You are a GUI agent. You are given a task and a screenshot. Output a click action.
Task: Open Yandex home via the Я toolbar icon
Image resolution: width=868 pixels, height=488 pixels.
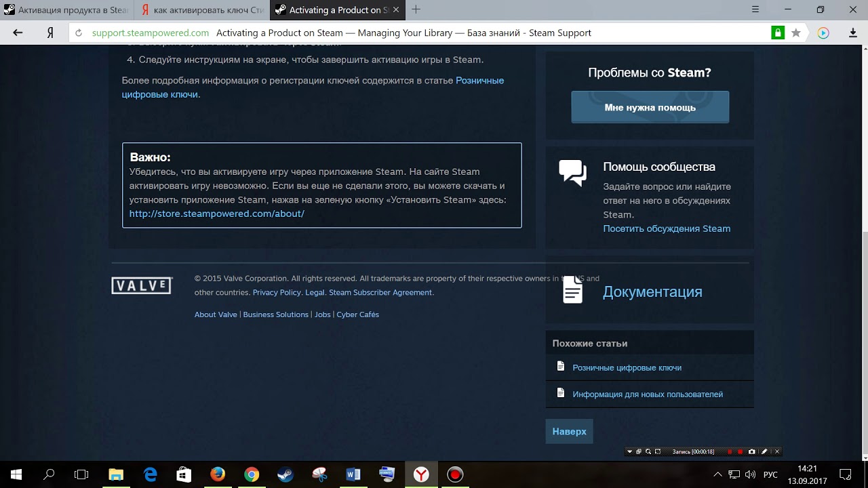pos(50,33)
